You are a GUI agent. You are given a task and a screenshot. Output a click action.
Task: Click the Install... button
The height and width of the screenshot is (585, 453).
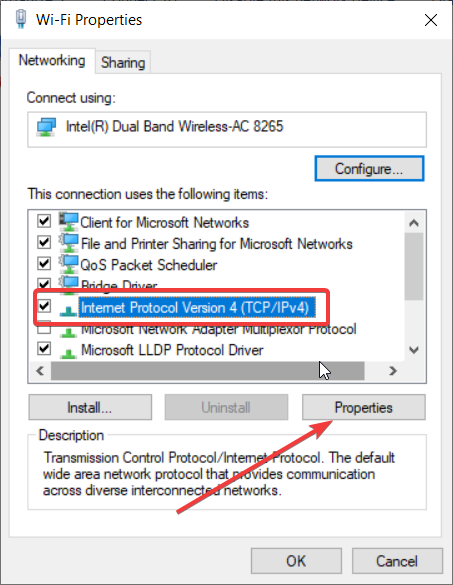click(90, 407)
